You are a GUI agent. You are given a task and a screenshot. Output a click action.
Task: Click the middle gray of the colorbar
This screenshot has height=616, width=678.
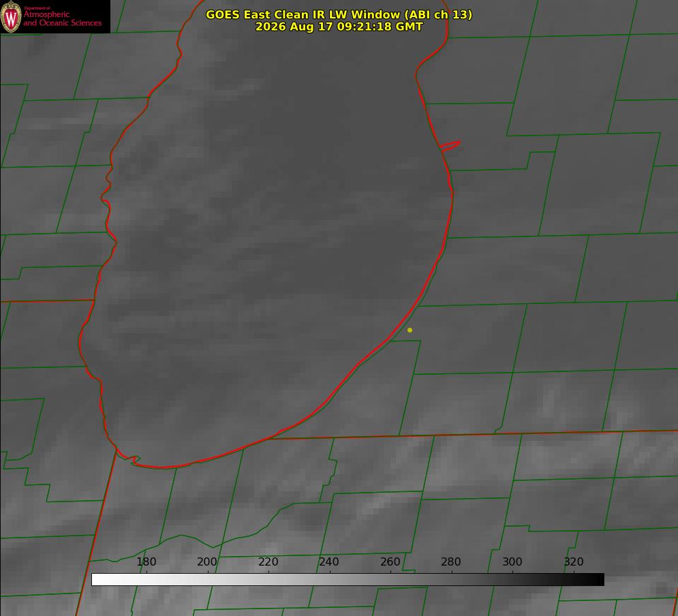pyautogui.click(x=348, y=580)
